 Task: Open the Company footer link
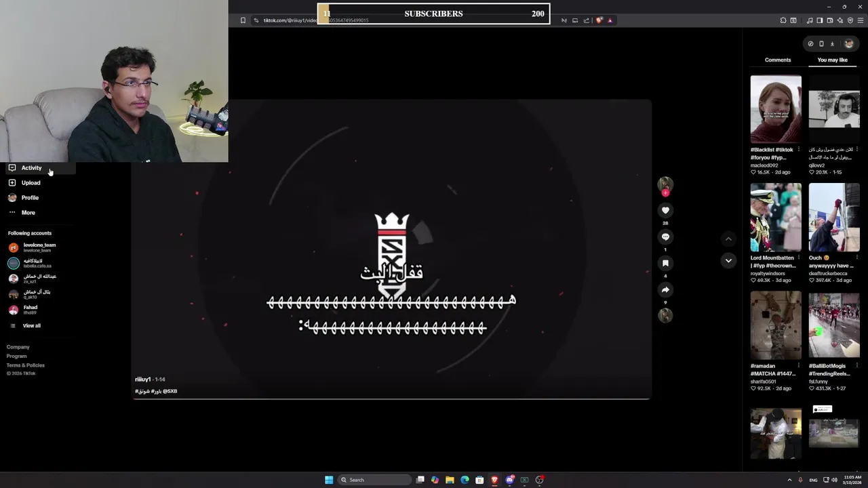[18, 347]
